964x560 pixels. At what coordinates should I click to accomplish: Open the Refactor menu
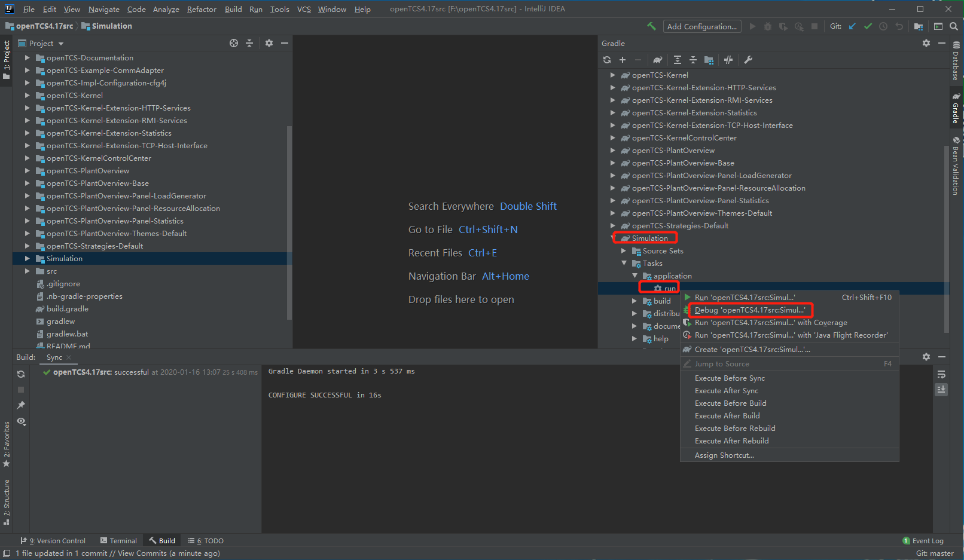(x=202, y=9)
